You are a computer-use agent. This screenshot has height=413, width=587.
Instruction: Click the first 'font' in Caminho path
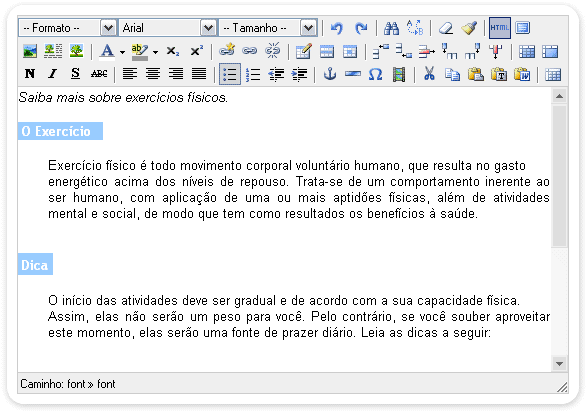pos(76,384)
